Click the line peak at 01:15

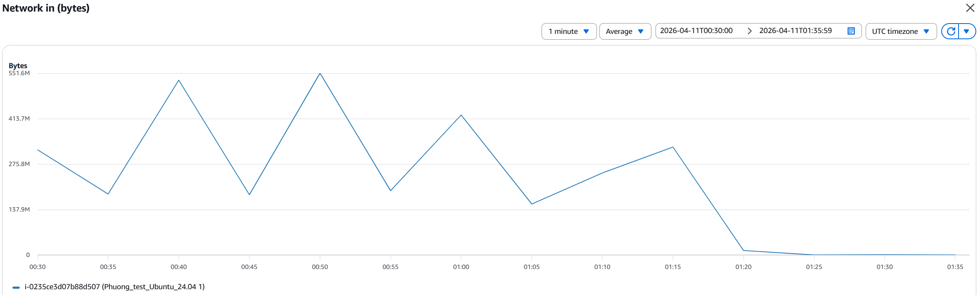pos(673,147)
